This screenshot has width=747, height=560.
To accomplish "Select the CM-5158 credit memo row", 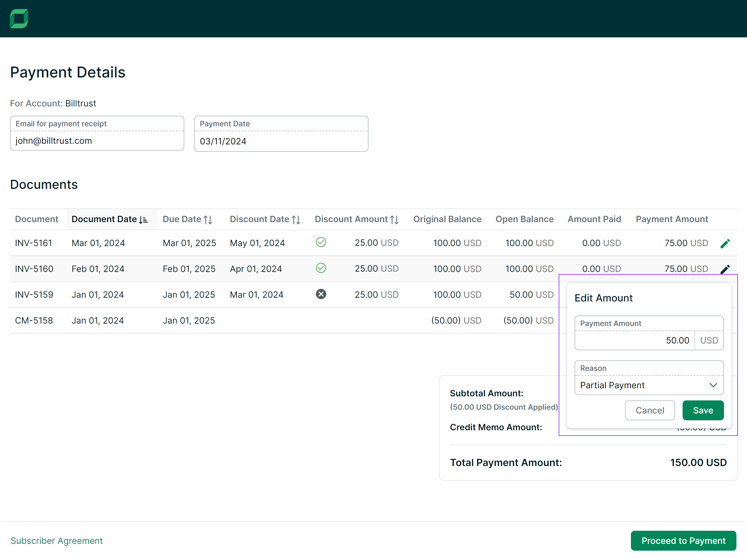I will [x=34, y=320].
